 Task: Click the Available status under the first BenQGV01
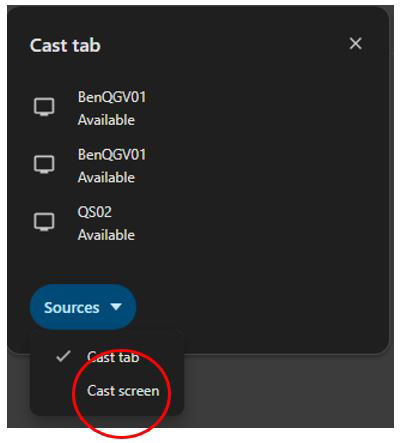[106, 120]
